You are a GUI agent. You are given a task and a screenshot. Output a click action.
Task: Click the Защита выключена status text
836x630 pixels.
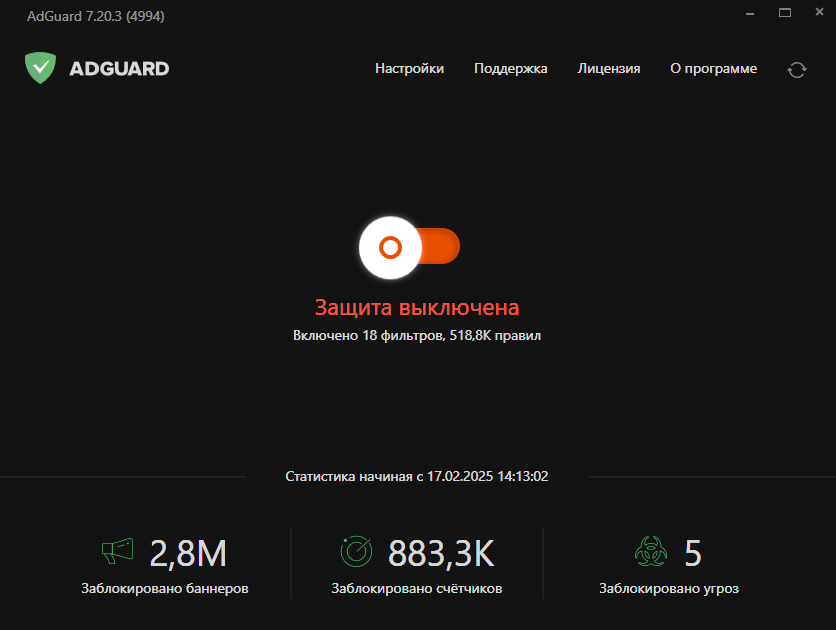coord(417,307)
